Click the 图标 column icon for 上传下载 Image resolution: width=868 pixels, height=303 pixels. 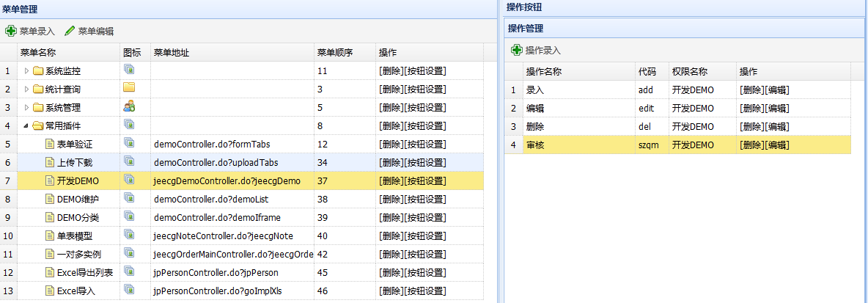(129, 161)
